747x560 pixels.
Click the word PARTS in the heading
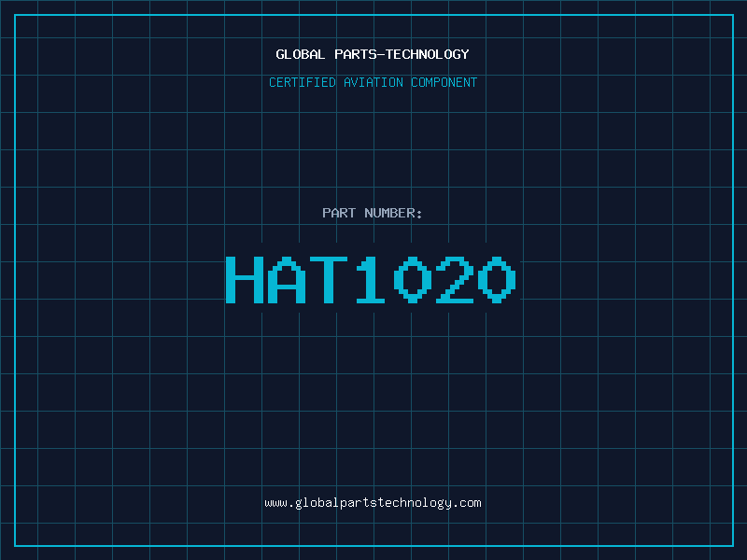[355, 55]
